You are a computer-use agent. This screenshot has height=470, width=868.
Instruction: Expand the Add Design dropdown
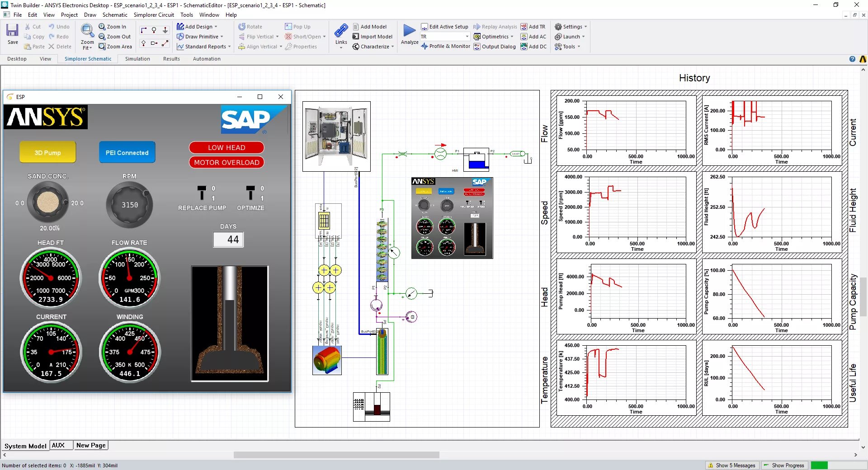[216, 27]
